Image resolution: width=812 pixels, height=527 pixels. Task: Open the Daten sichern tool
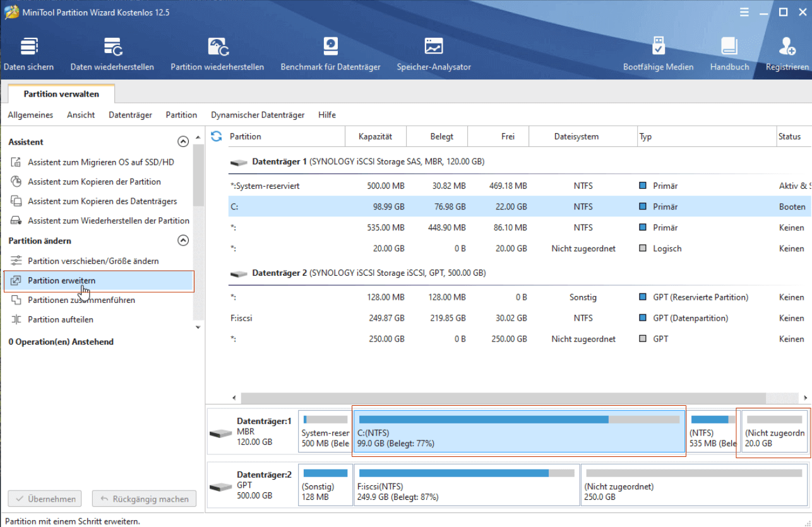[x=29, y=54]
